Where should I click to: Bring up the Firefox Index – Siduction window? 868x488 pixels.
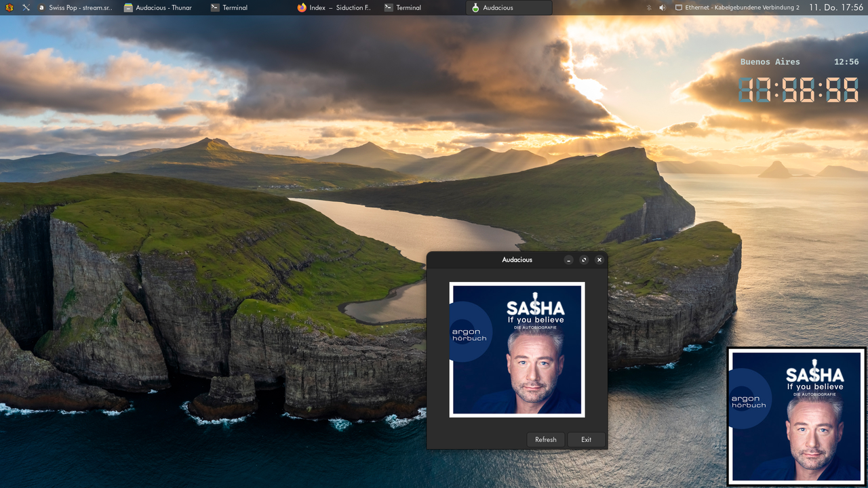pyautogui.click(x=335, y=7)
